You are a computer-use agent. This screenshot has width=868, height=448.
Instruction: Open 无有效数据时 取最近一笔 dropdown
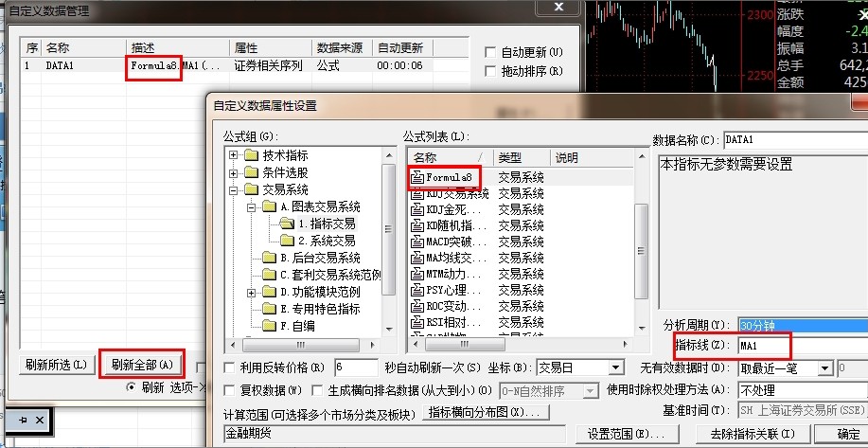pyautogui.click(x=825, y=367)
